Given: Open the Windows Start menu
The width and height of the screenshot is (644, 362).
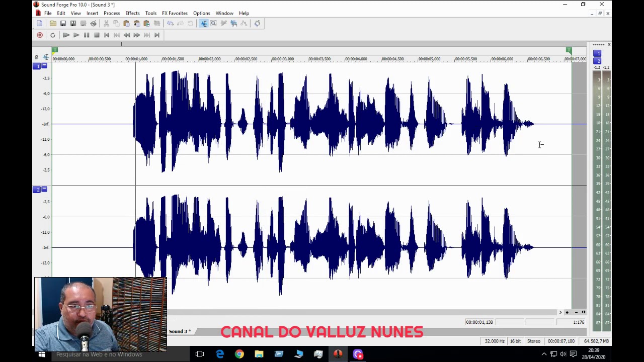Looking at the screenshot, I should (42, 354).
